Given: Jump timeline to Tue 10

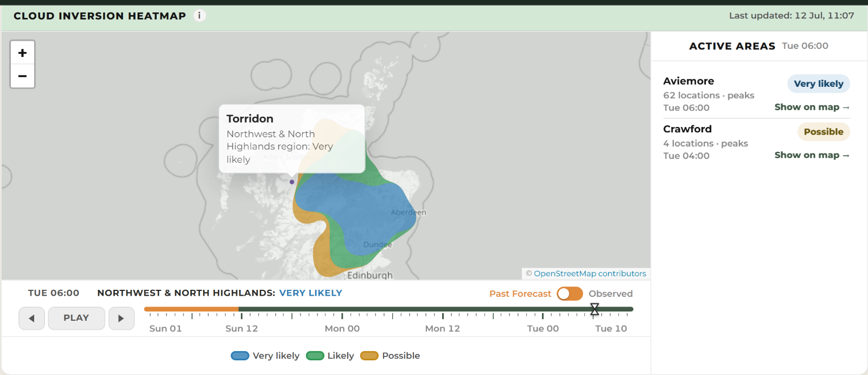Looking at the screenshot, I should click(x=611, y=328).
